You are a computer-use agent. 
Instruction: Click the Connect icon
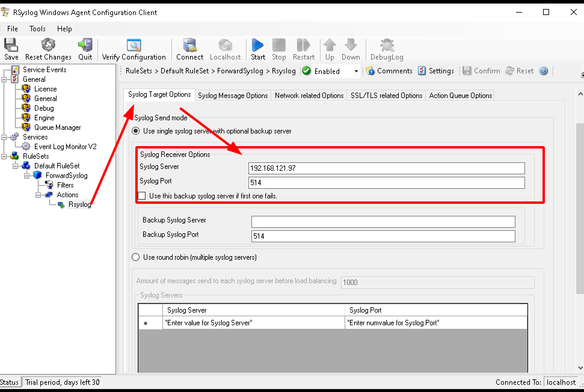(x=189, y=48)
